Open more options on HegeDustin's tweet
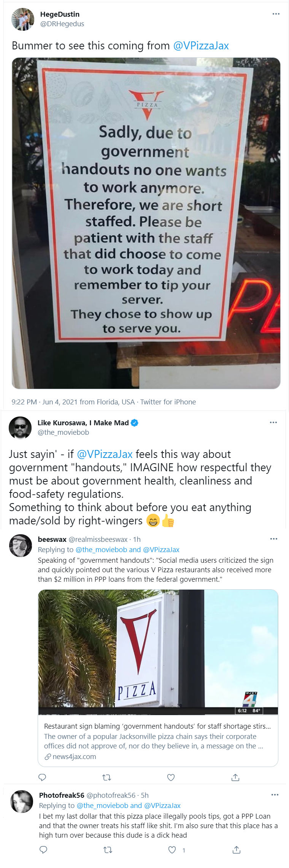 pos(276,14)
